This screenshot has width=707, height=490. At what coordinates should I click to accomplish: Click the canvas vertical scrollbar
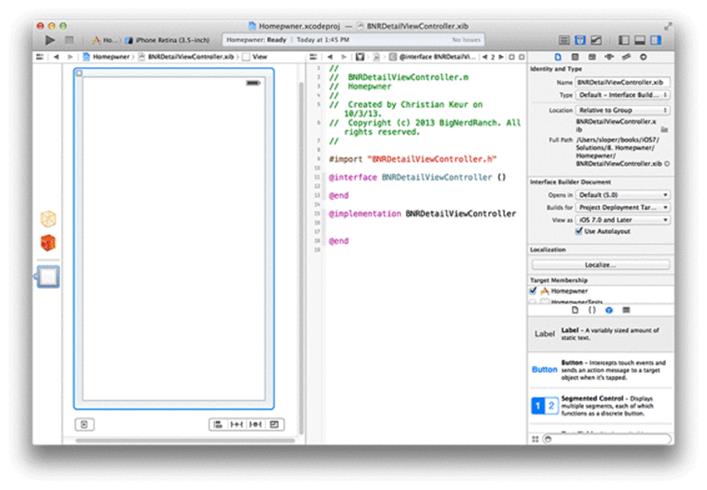pyautogui.click(x=301, y=257)
